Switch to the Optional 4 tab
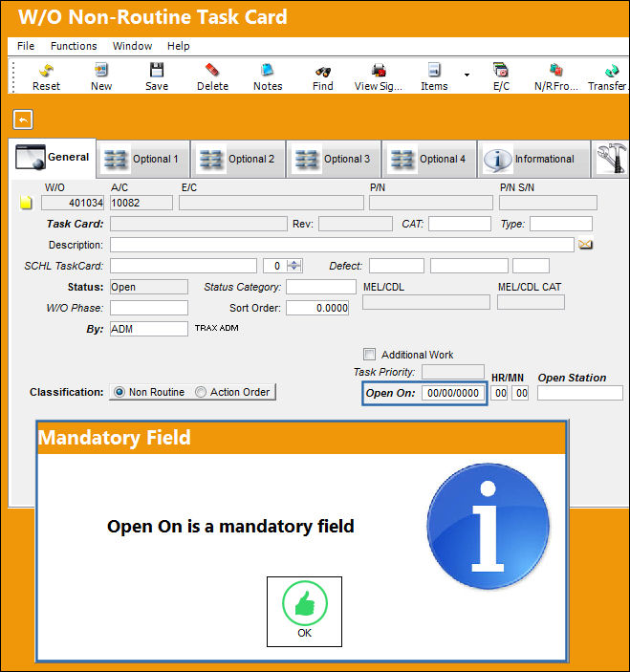 430,159
